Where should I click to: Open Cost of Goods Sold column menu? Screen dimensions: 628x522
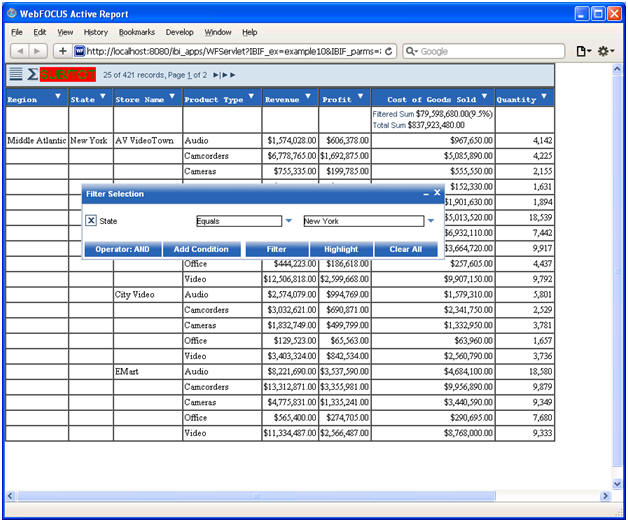[484, 96]
